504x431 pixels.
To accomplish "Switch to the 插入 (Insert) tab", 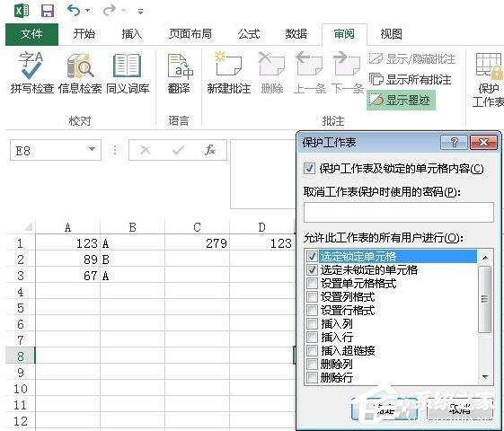I will point(132,34).
